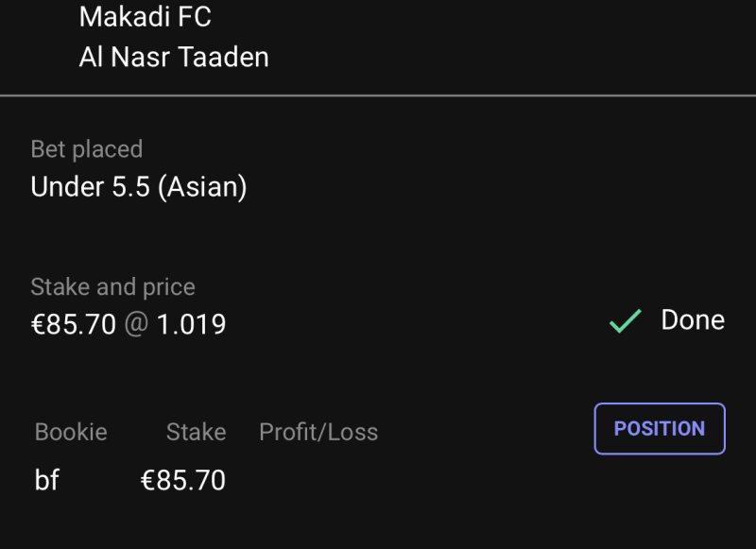This screenshot has height=549, width=756.
Task: Click the (Asian) market qualifier
Action: point(202,187)
